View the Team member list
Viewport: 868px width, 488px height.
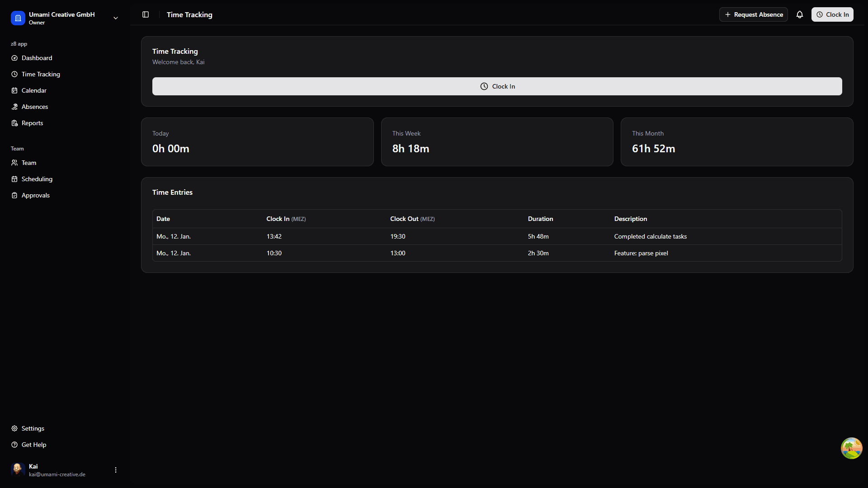tap(29, 163)
